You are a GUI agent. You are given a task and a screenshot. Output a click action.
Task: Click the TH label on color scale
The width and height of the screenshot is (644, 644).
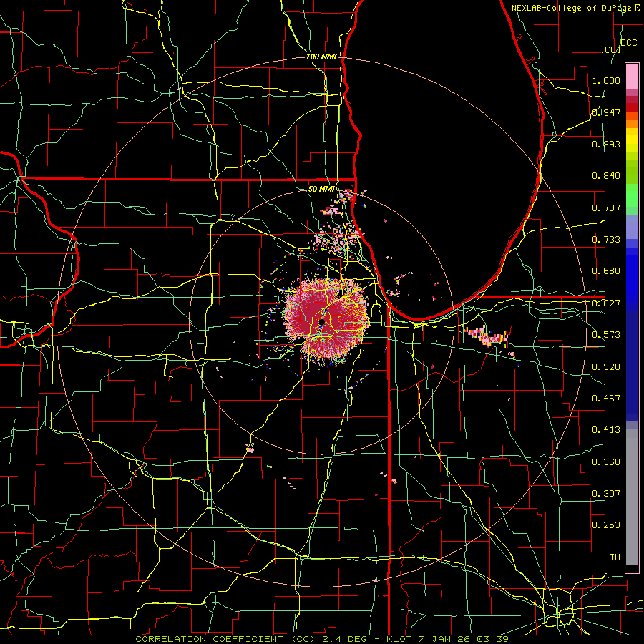[x=615, y=557]
